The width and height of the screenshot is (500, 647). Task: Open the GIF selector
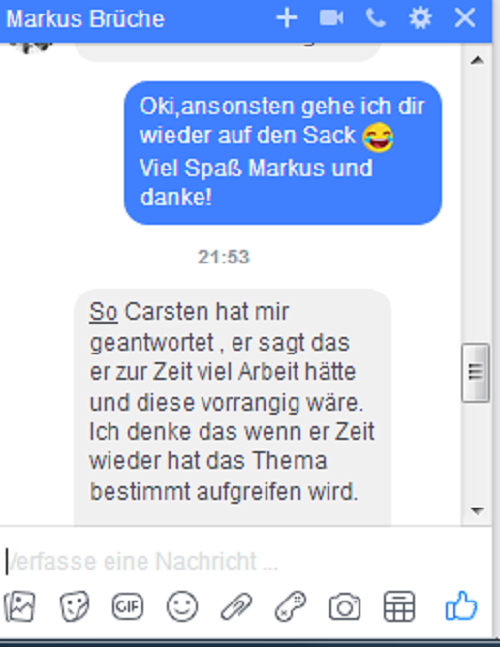point(128,606)
